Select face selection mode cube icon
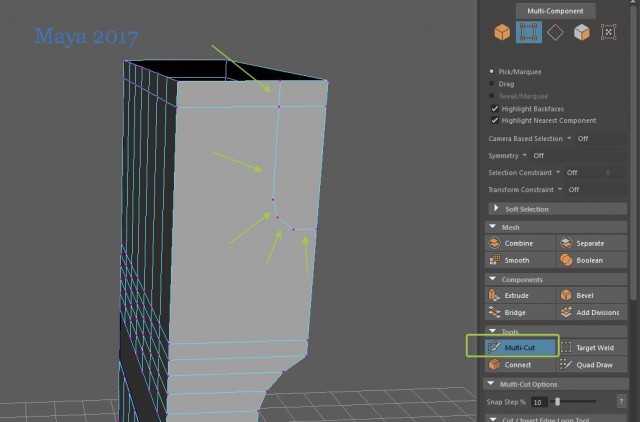640x422 pixels. click(x=582, y=32)
